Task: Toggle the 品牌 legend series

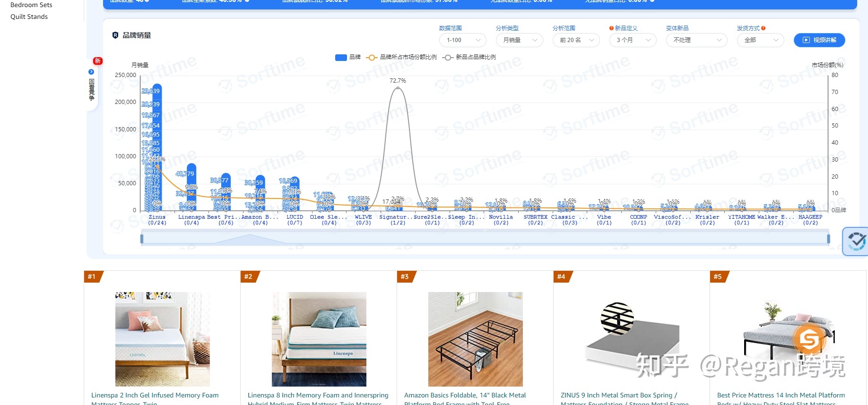Action: point(348,57)
